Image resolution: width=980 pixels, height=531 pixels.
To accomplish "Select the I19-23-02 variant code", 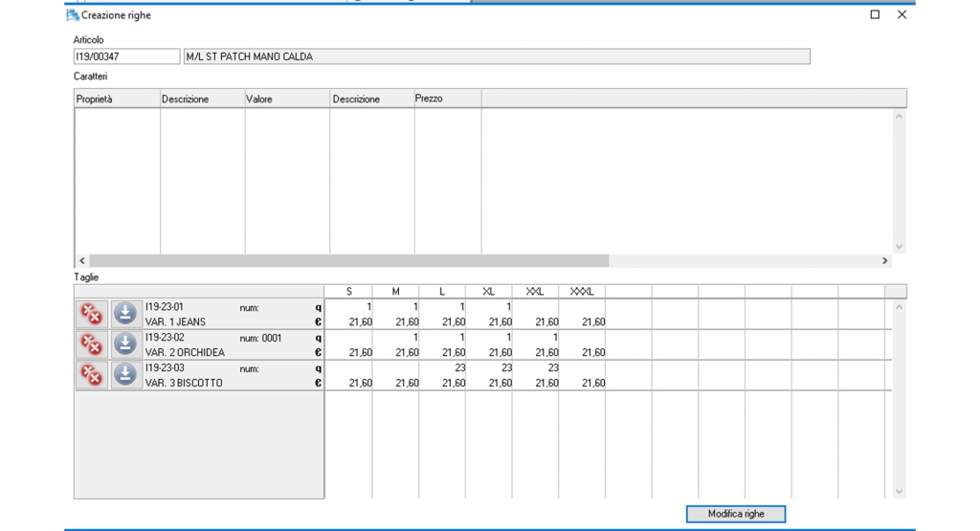I will pos(165,338).
